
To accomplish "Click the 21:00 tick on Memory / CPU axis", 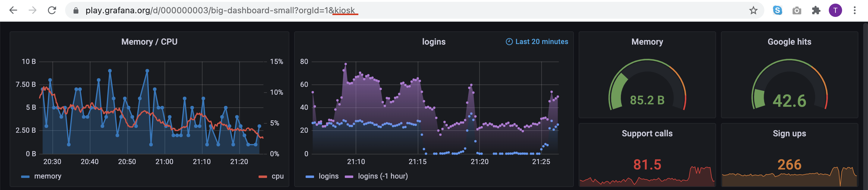I will pyautogui.click(x=164, y=162).
